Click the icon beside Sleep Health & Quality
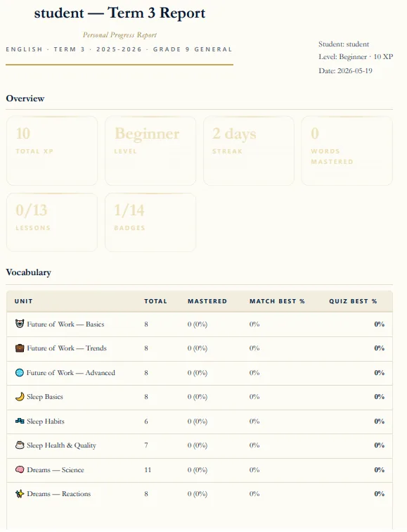Image resolution: width=407 pixels, height=532 pixels. (20, 445)
